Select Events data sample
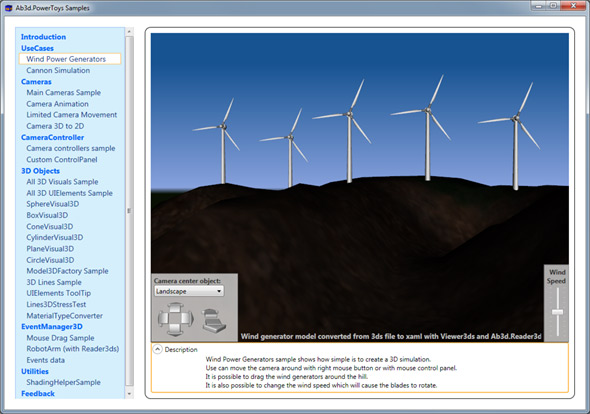The width and height of the screenshot is (590, 414). 45,360
